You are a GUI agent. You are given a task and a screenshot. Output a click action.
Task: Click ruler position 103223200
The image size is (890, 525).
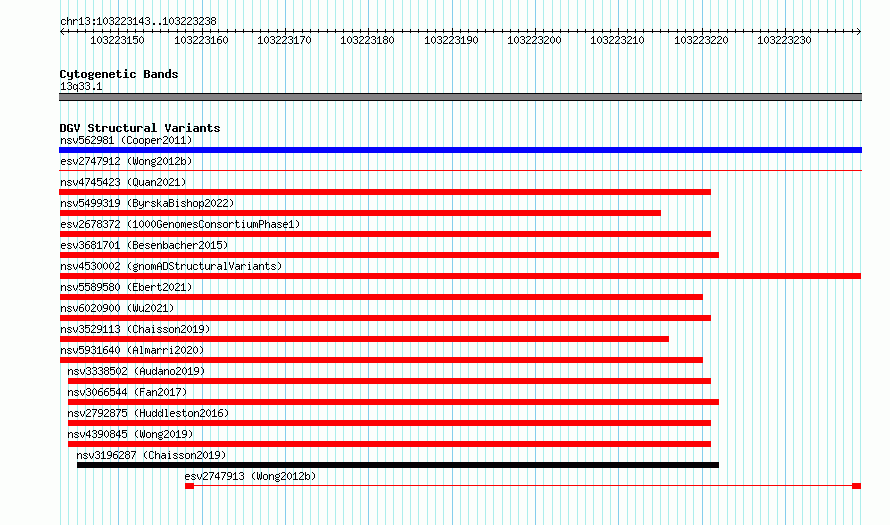534,40
